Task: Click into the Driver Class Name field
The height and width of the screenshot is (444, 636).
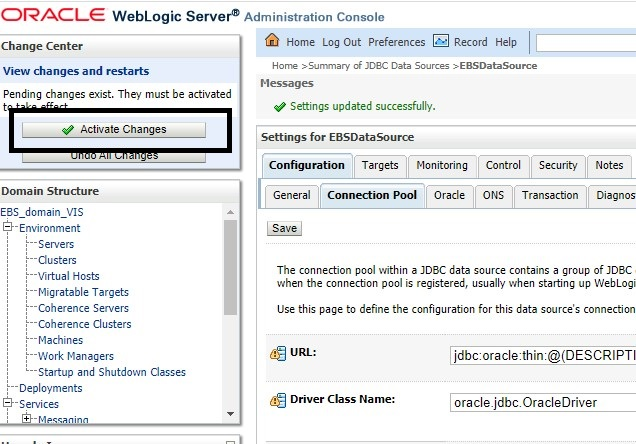Action: click(x=540, y=401)
